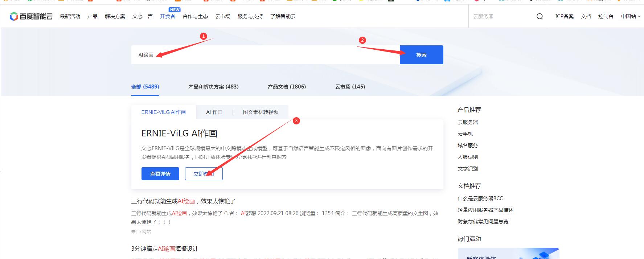Select the 图文素材转视频 card tab

261,112
